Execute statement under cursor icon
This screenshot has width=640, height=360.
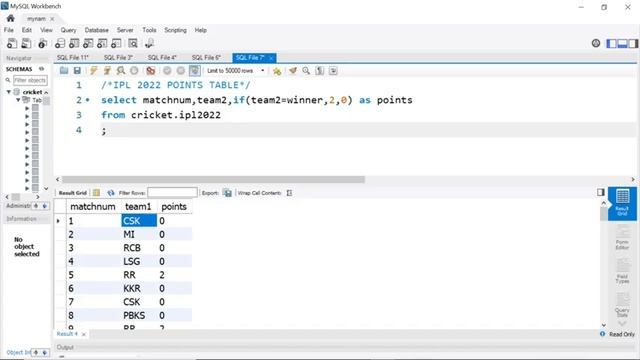coord(107,71)
